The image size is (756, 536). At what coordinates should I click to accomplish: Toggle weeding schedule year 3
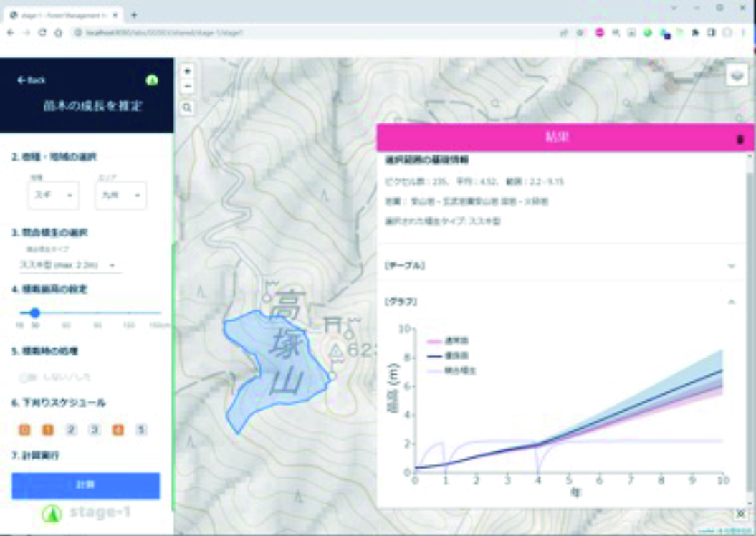95,429
